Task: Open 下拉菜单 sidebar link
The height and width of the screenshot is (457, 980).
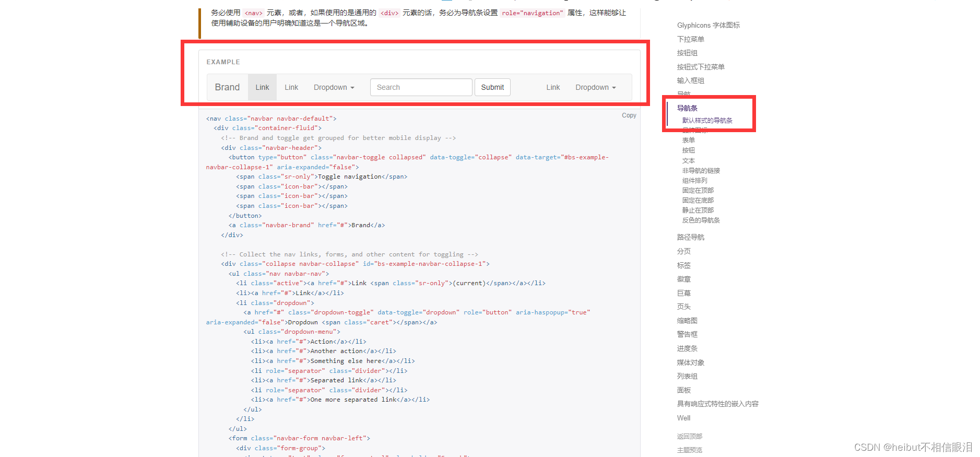Action: tap(690, 39)
